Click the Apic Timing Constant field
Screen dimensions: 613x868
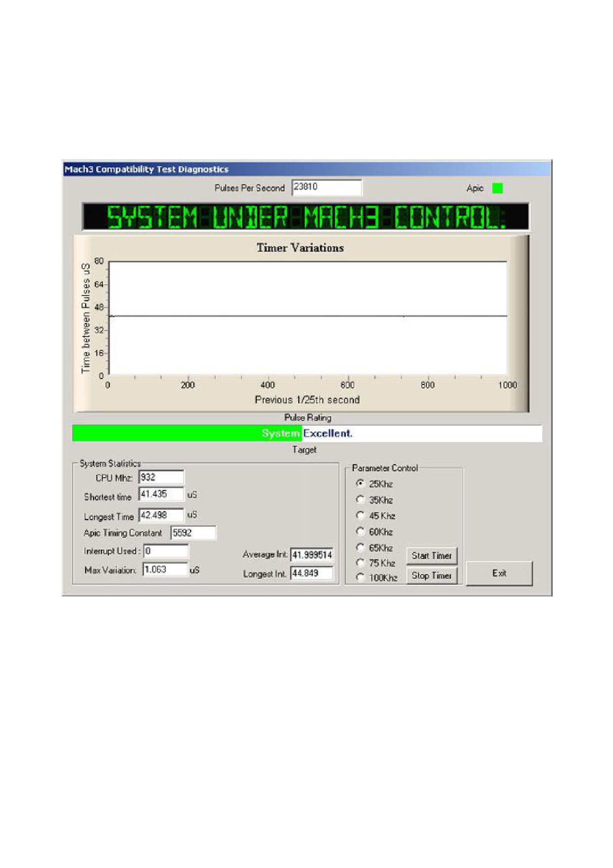point(193,533)
